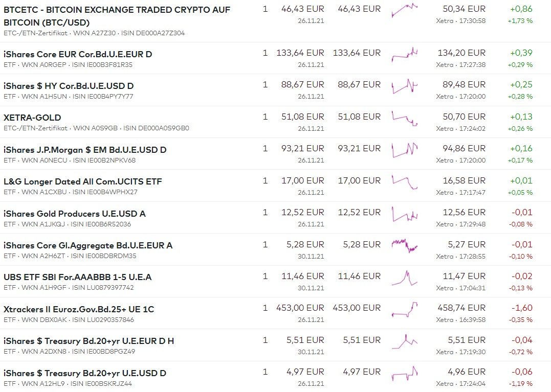This screenshot has width=551, height=392.
Task: Open iShares $ Treasury Bd.20+yr U.E.USD D
Action: click(84, 373)
